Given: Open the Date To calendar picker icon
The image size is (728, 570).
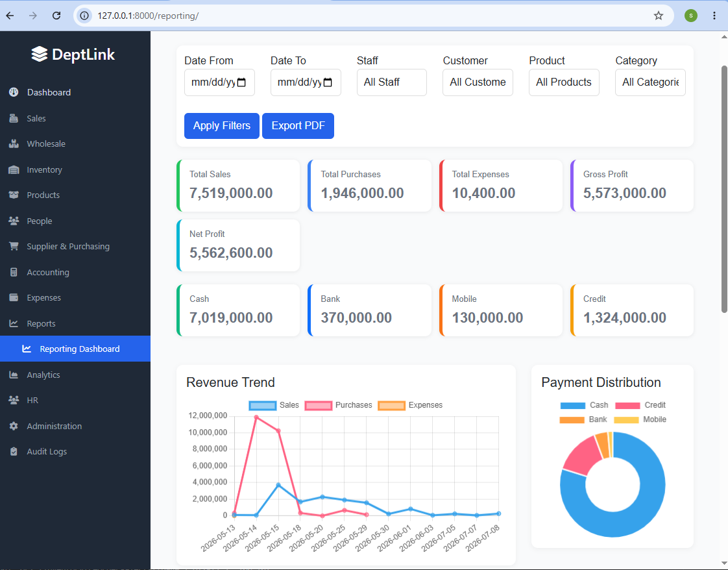Looking at the screenshot, I should tap(328, 82).
